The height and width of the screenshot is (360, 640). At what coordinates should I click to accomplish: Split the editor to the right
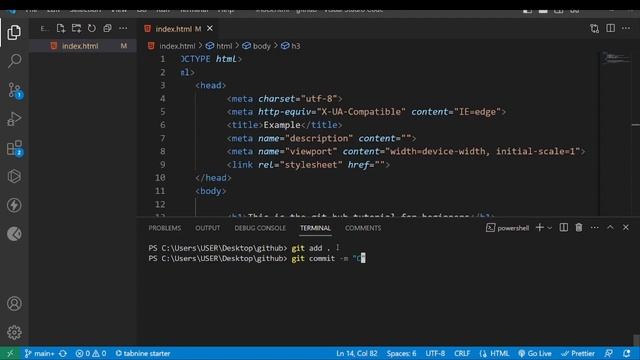(610, 28)
